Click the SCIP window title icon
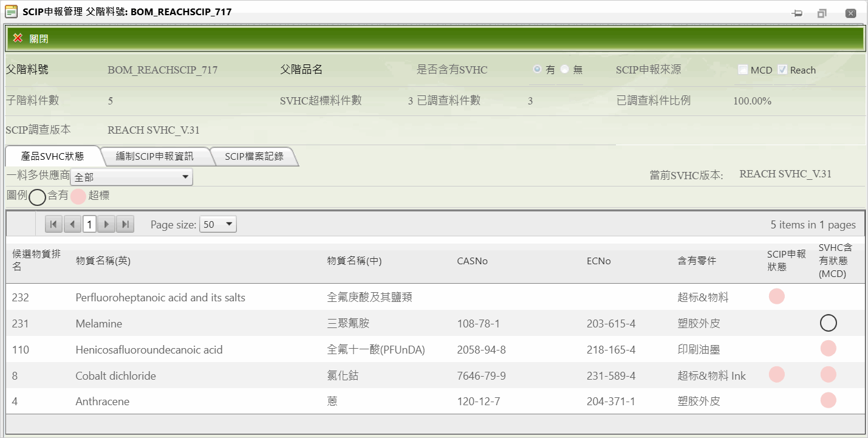 pyautogui.click(x=11, y=12)
